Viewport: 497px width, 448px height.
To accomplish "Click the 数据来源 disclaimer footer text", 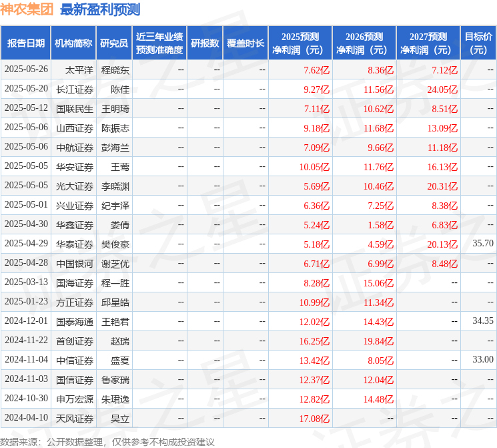I will (x=107, y=442).
